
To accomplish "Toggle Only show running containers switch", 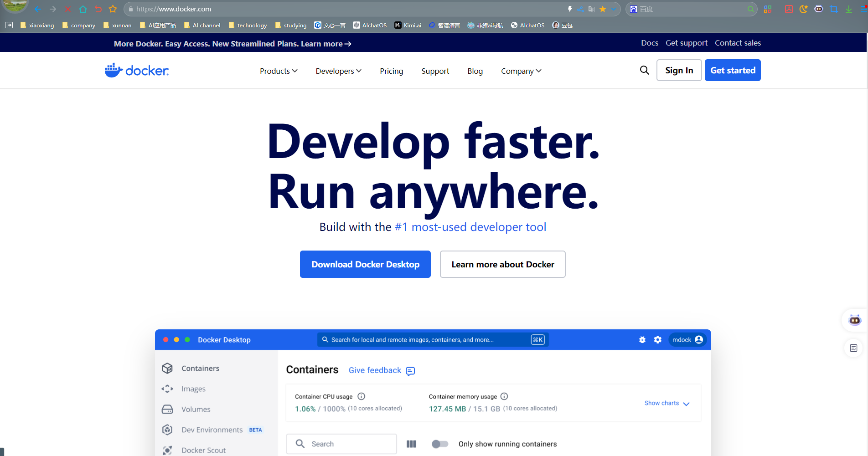I will pos(440,444).
